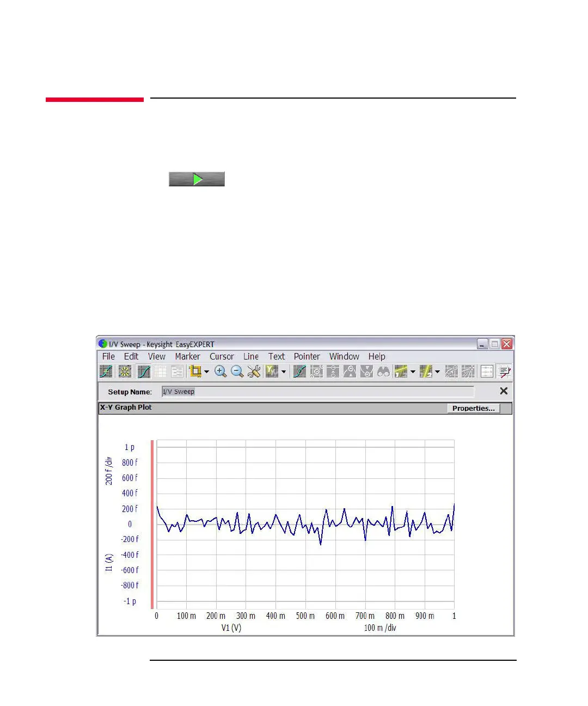Click the Setup Name field
The width and height of the screenshot is (588, 706).
pos(317,392)
